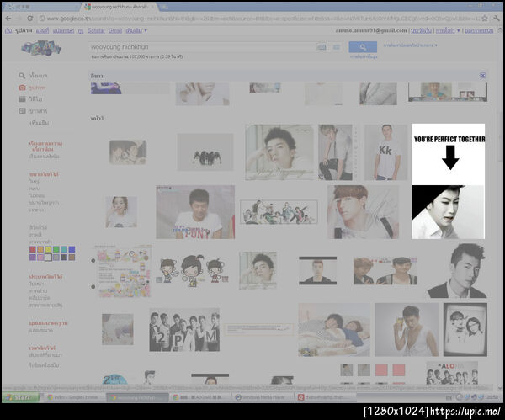Viewport: 505px width, 420px height.
Task: Reload the page with the refresh icon
Action: point(30,19)
